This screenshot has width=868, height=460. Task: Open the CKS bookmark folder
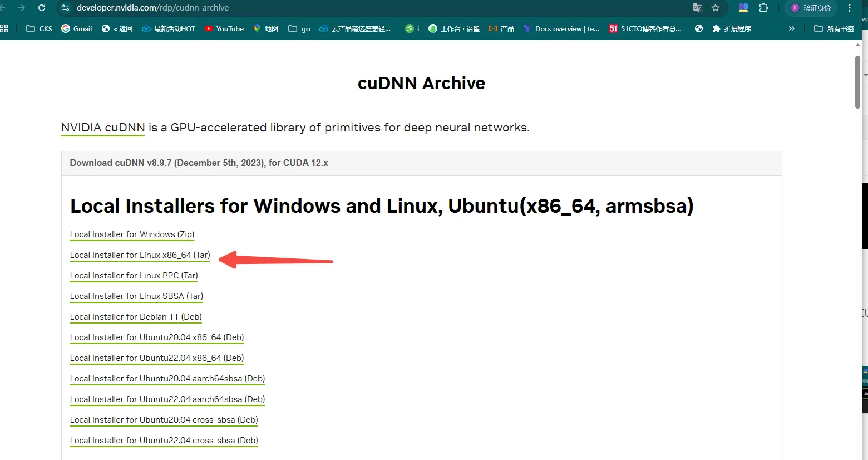pos(39,28)
